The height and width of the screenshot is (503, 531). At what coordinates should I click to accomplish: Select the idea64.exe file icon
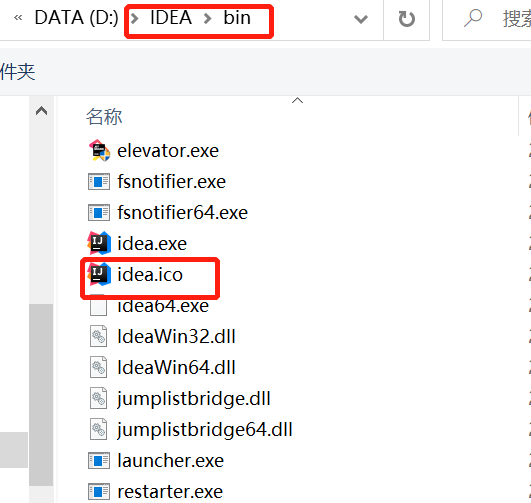(99, 306)
